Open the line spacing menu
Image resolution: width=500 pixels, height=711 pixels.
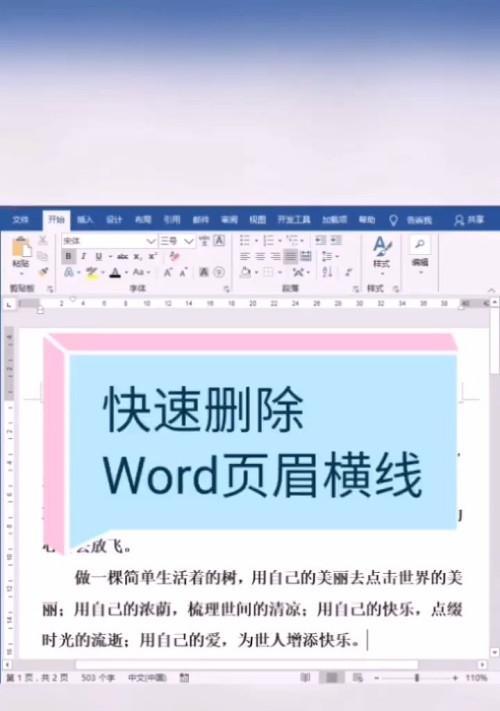click(x=328, y=257)
